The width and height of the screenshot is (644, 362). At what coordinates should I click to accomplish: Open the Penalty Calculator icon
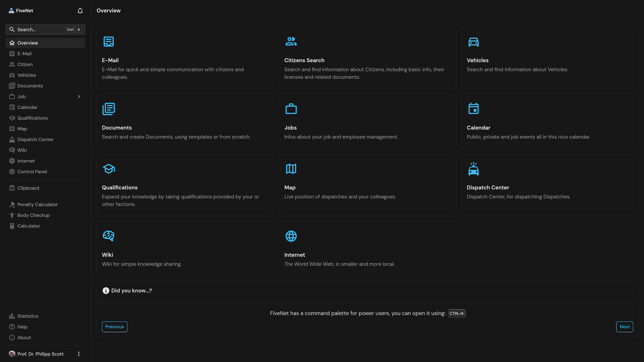click(x=12, y=204)
